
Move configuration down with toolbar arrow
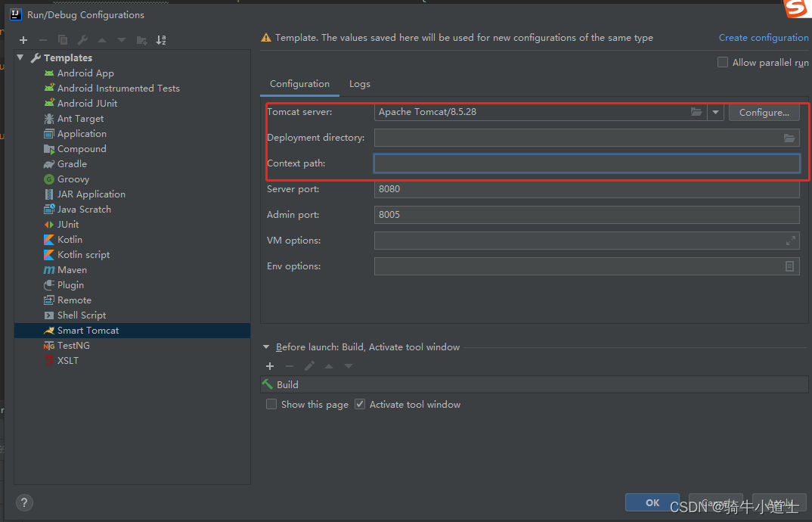(122, 40)
